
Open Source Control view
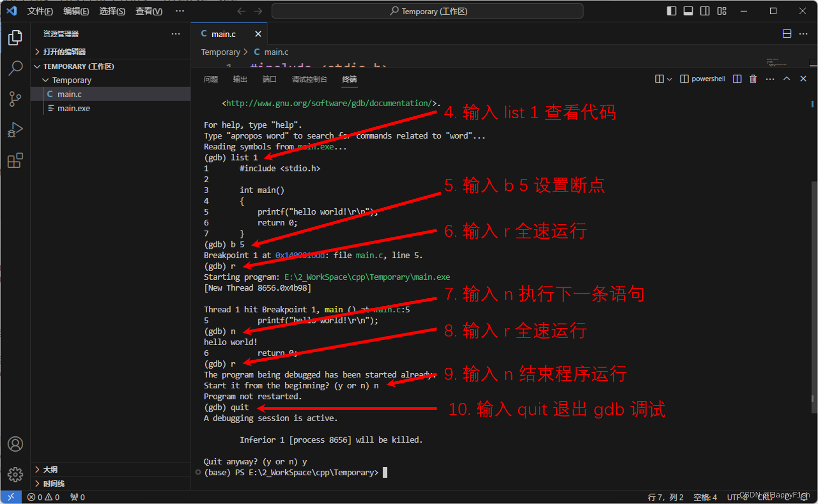[15, 99]
